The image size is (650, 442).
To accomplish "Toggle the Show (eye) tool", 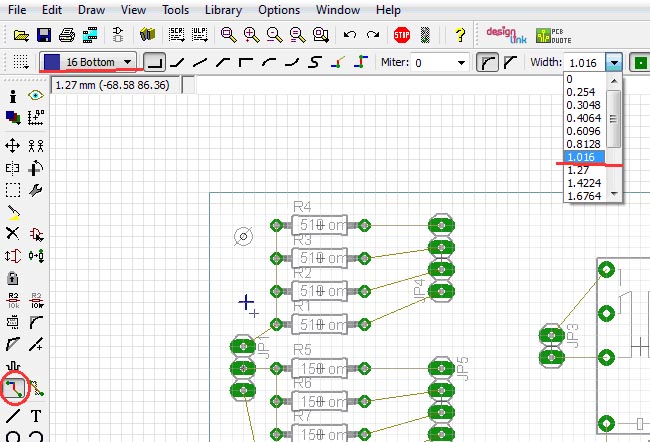I will click(36, 96).
